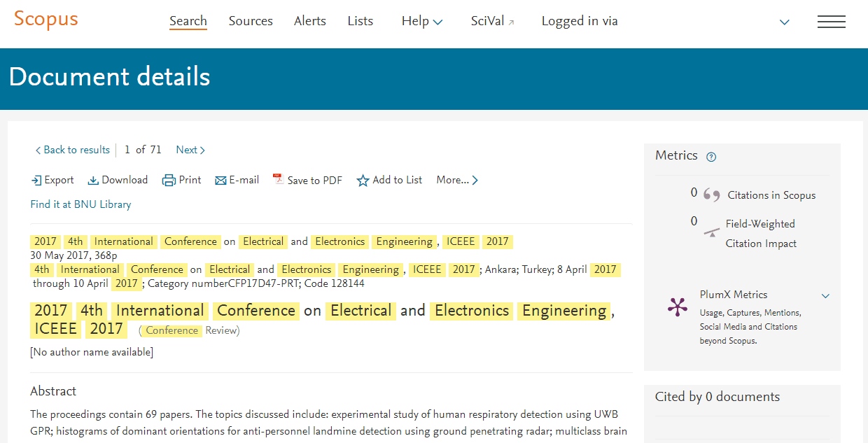This screenshot has height=443, width=868.
Task: Click the PlumX Metrics logo icon
Action: click(x=678, y=307)
